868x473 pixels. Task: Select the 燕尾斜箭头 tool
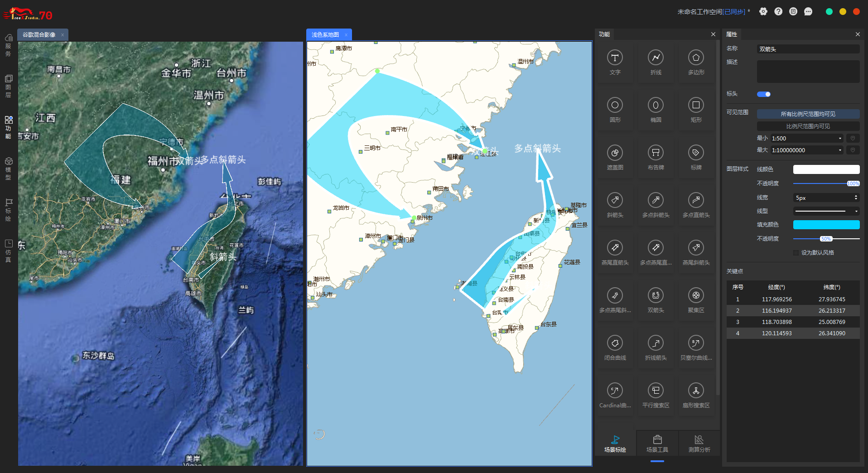(696, 252)
